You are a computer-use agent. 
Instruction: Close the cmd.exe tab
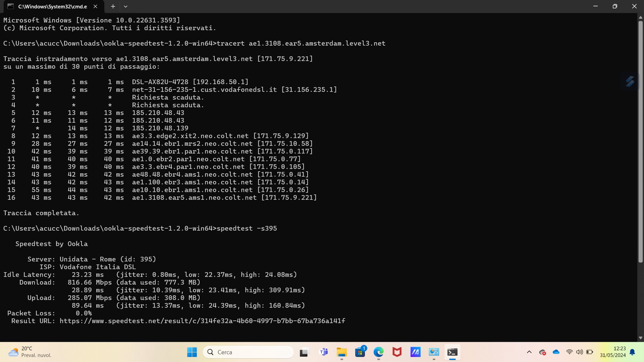(95, 6)
